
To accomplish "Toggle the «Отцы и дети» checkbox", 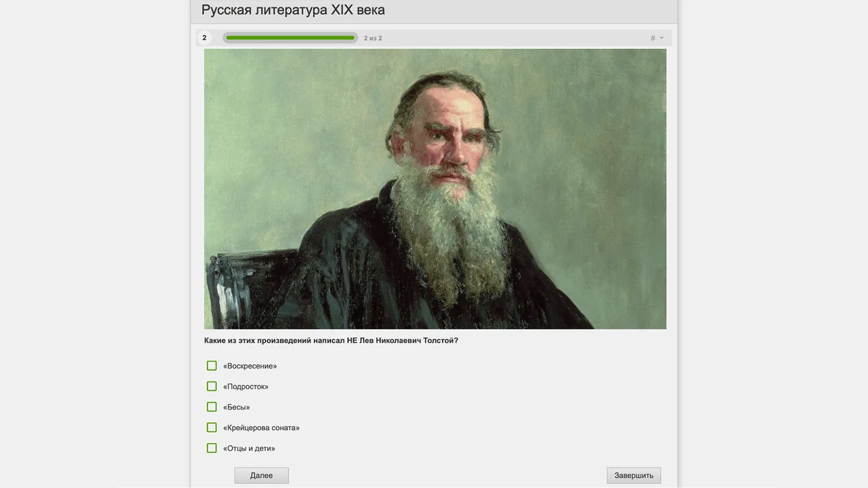I will coord(211,448).
